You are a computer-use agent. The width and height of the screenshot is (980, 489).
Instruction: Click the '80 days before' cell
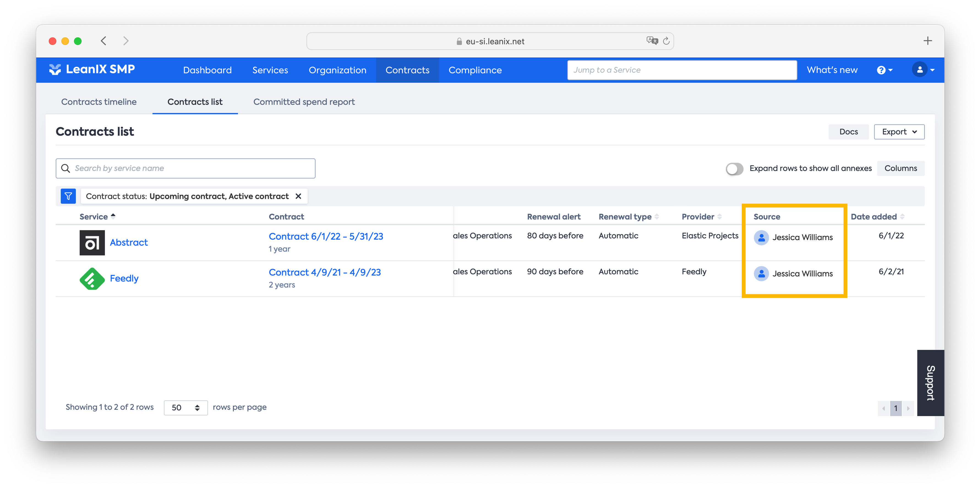pyautogui.click(x=555, y=236)
